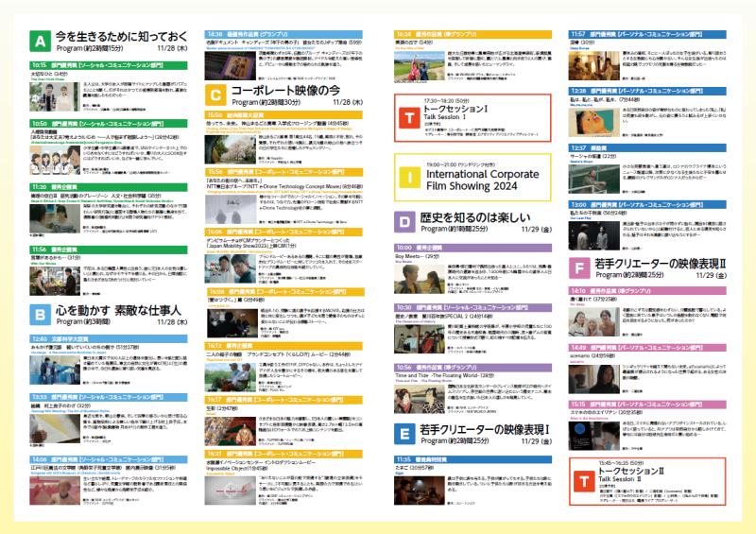Select the heading 若手クリエーターの映像表現Ⅰ
This screenshot has width=756, height=534.
point(485,429)
